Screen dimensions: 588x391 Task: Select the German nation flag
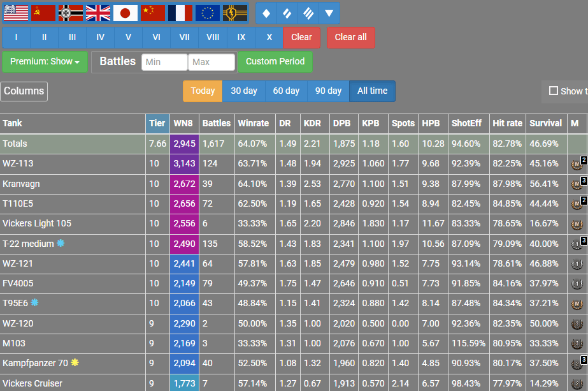point(71,13)
